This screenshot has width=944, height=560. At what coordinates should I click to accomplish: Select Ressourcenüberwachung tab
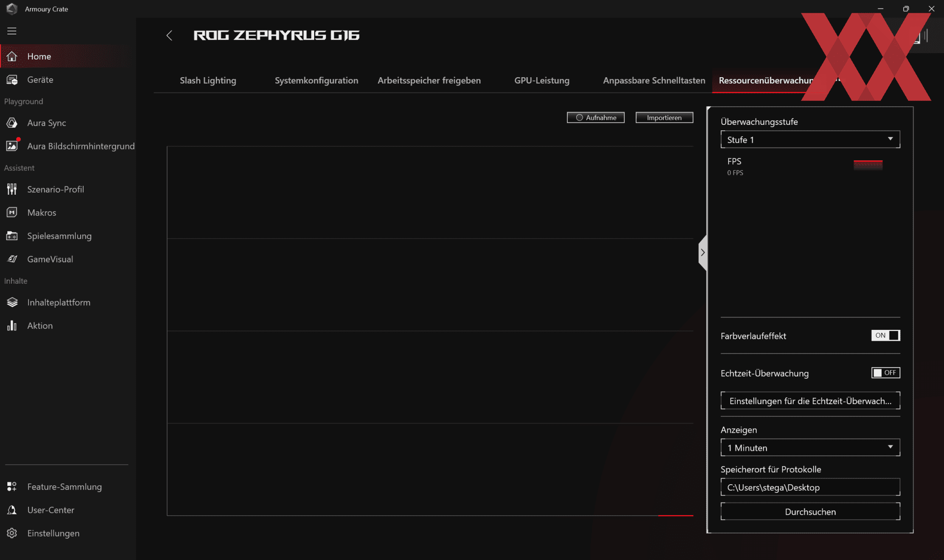[766, 81]
